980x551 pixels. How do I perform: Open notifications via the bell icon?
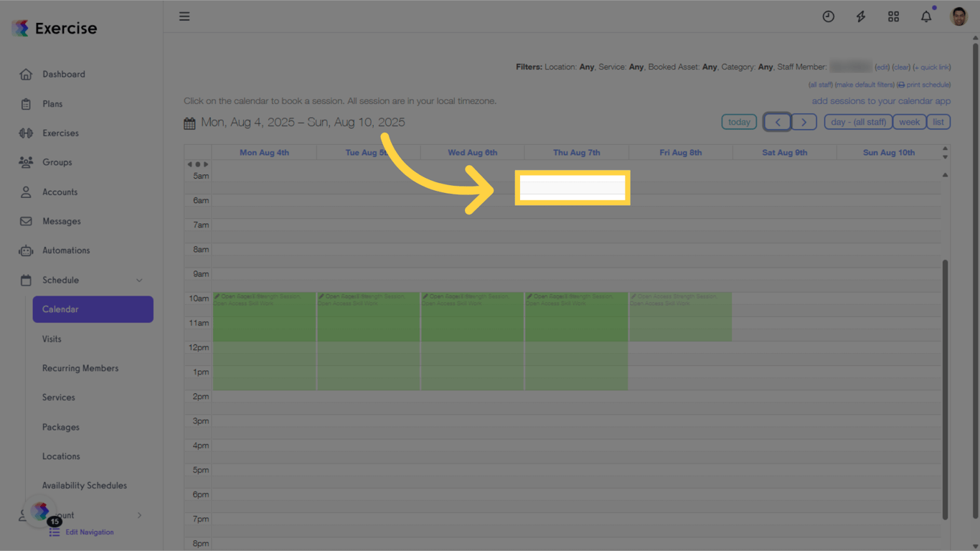pos(925,16)
